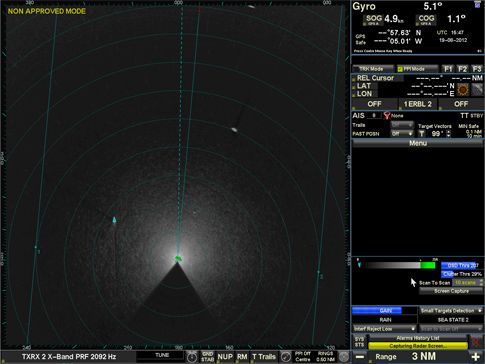Click the COG course source label
This screenshot has height=364, width=485.
(426, 20)
